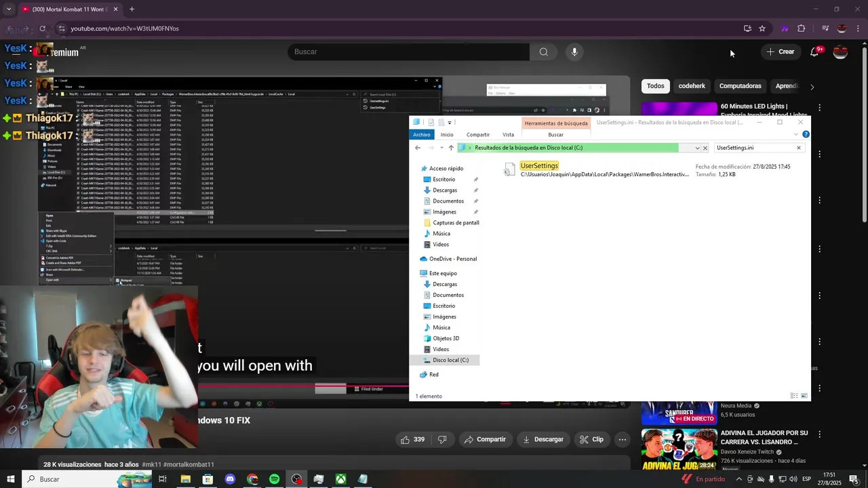Show more filter chips with right arrow
Viewport: 868px width, 488px height.
(812, 87)
